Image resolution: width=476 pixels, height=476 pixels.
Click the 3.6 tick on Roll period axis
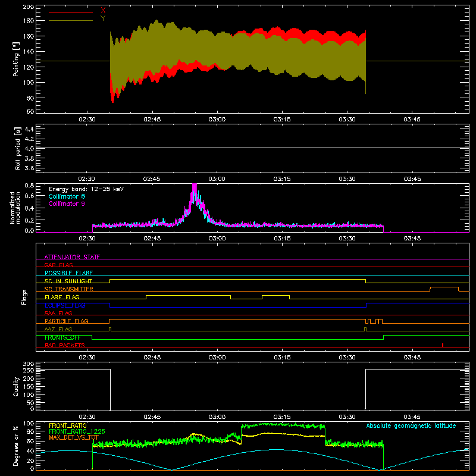(29, 168)
